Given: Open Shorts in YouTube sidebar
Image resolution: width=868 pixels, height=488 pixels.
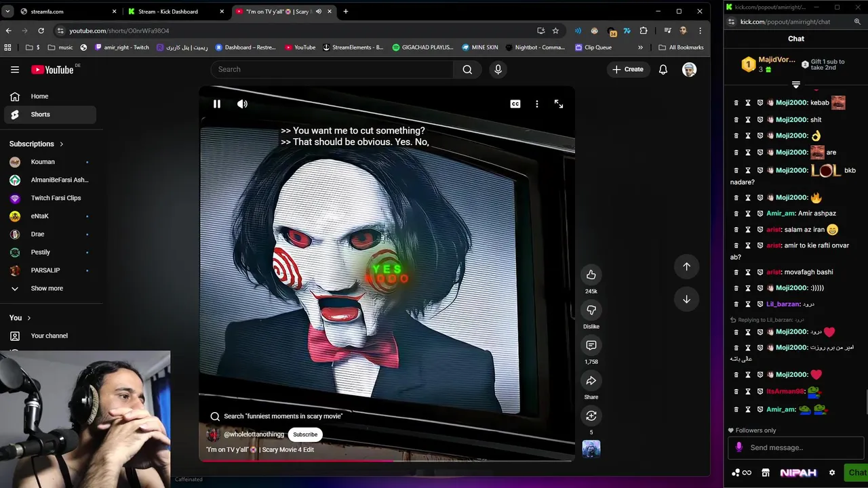Looking at the screenshot, I should (x=49, y=115).
